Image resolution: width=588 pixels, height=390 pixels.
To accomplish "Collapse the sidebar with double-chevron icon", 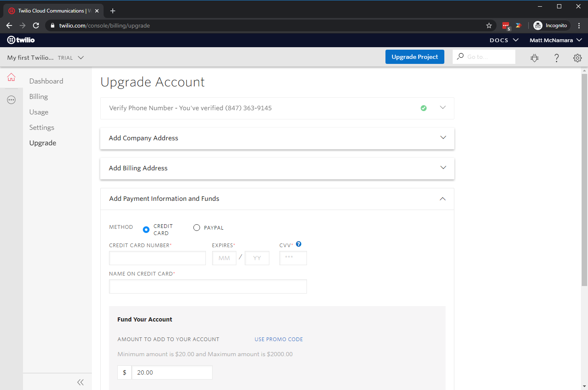I will point(81,382).
